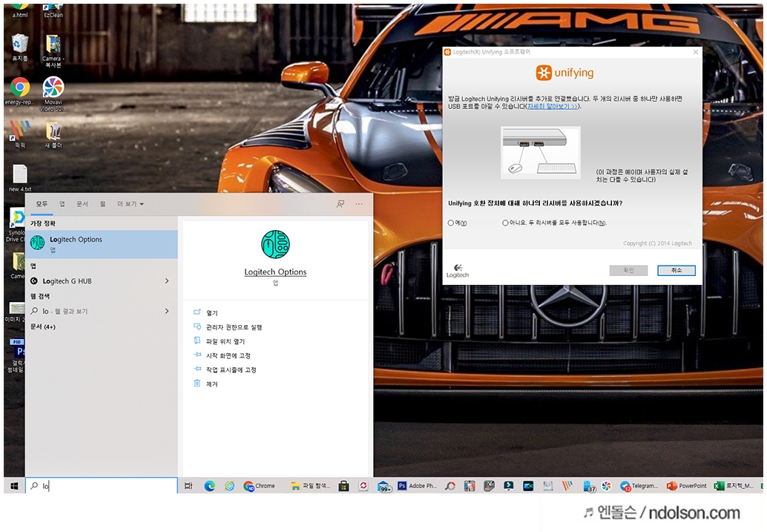Open new 4.txt desktop file
This screenshot has width=767, height=532.
(x=19, y=178)
